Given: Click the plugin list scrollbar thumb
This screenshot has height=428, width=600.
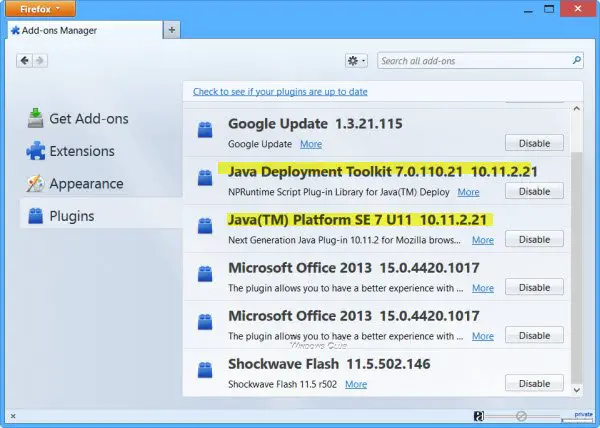Looking at the screenshot, I should (577, 267).
